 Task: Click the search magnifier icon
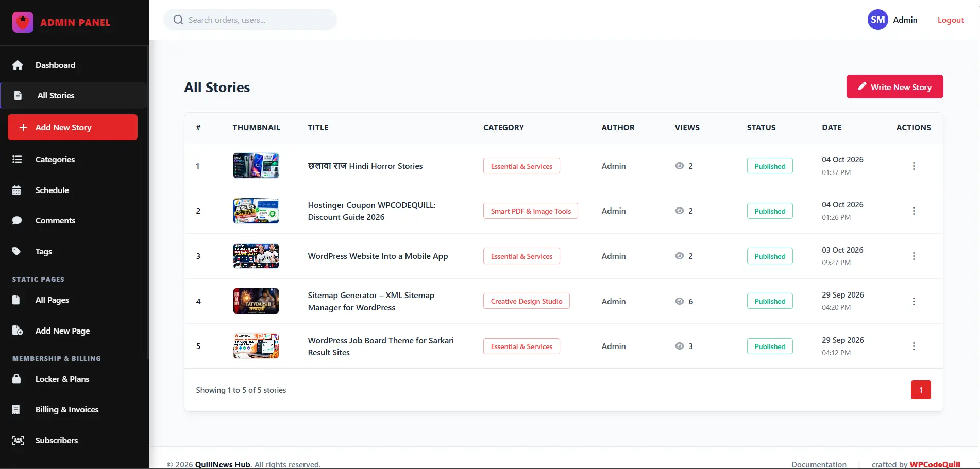click(178, 20)
